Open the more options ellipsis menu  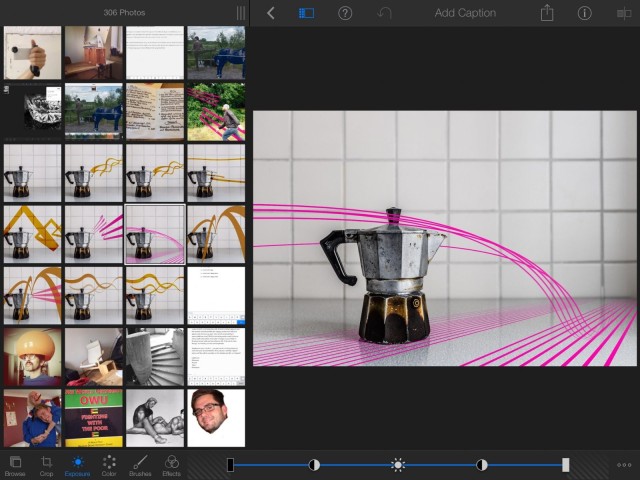click(x=624, y=465)
